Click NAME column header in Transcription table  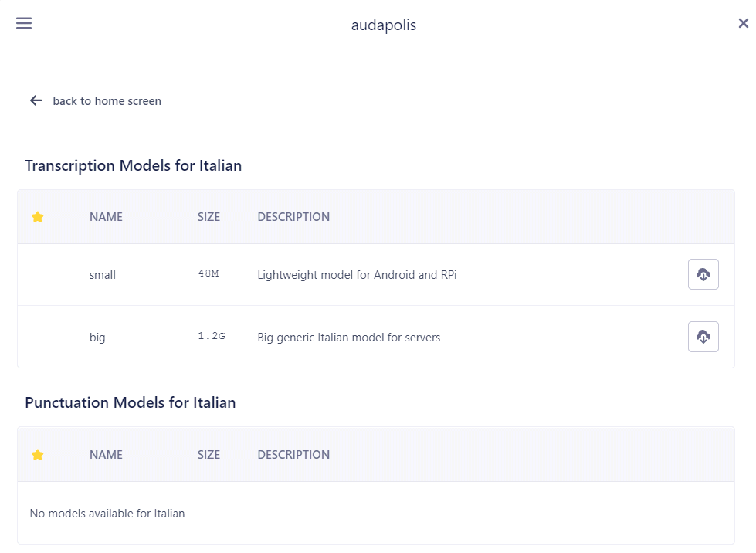(106, 217)
